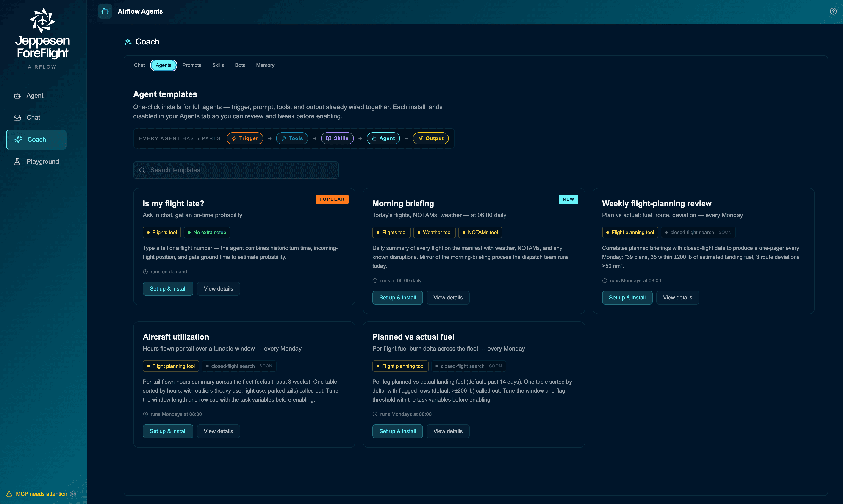View details for Weekly flight-planning review

[x=678, y=297]
